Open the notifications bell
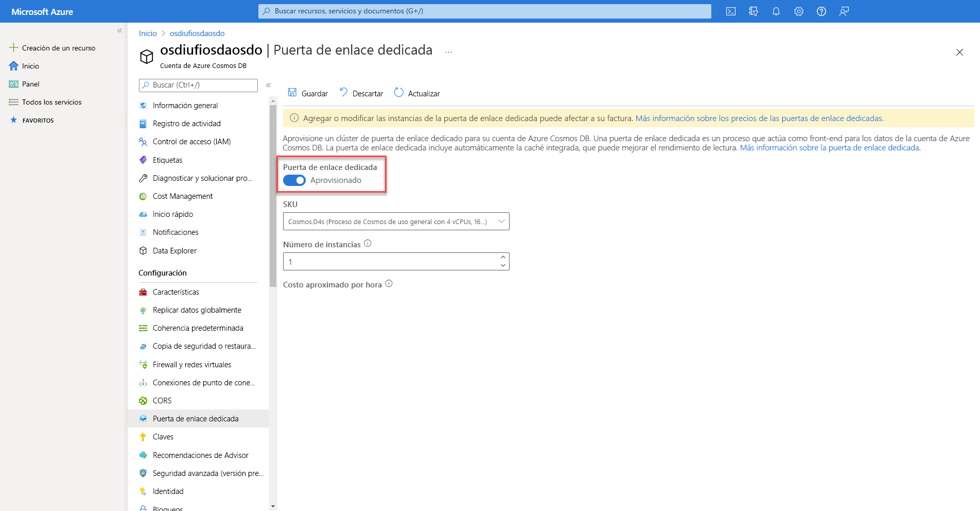The height and width of the screenshot is (511, 980). click(776, 11)
